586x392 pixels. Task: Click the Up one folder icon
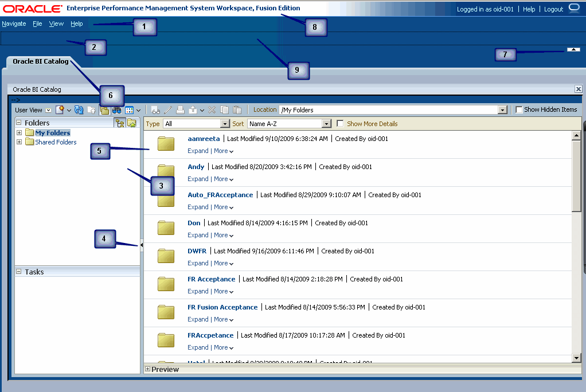click(x=92, y=110)
